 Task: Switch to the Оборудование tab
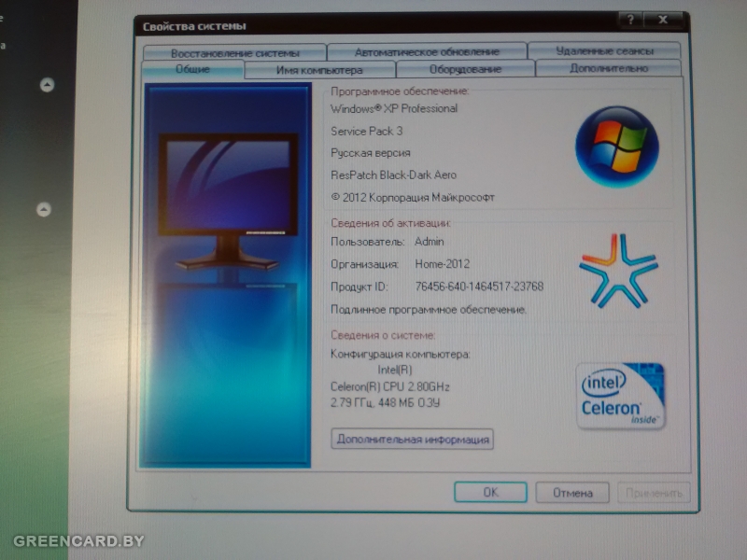coord(465,69)
